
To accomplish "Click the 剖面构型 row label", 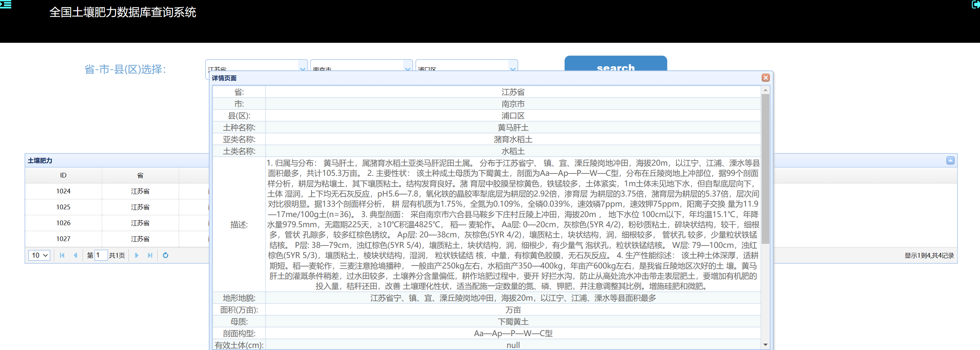I will click(239, 333).
